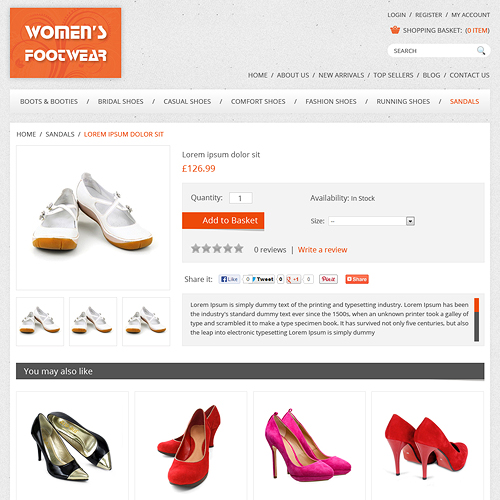Click the Women's Footwear logo
The height and width of the screenshot is (500, 500).
point(66,43)
